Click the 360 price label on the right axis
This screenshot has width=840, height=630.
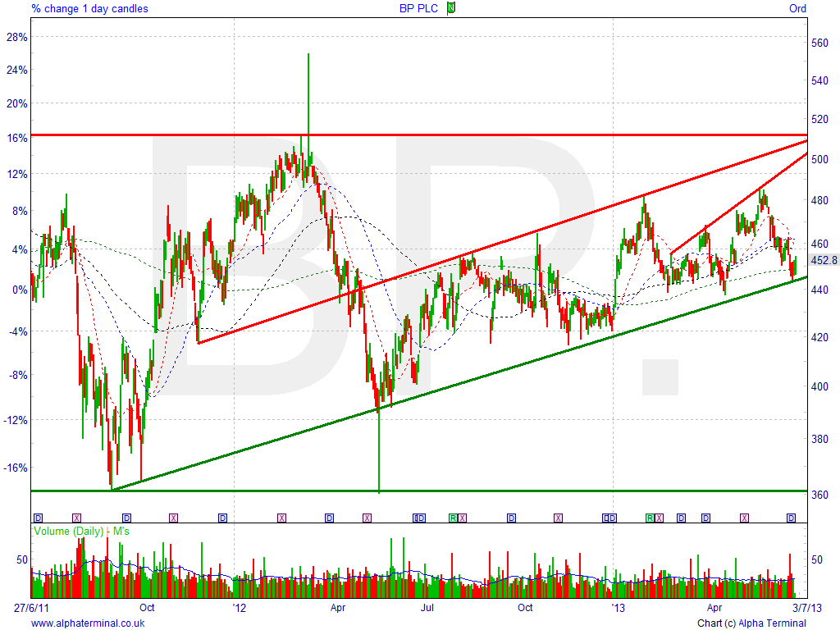point(819,495)
